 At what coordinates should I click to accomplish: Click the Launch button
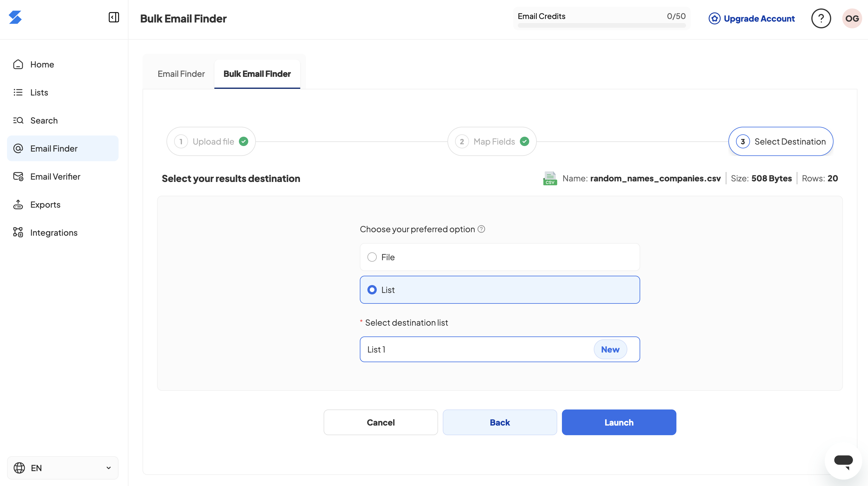619,422
